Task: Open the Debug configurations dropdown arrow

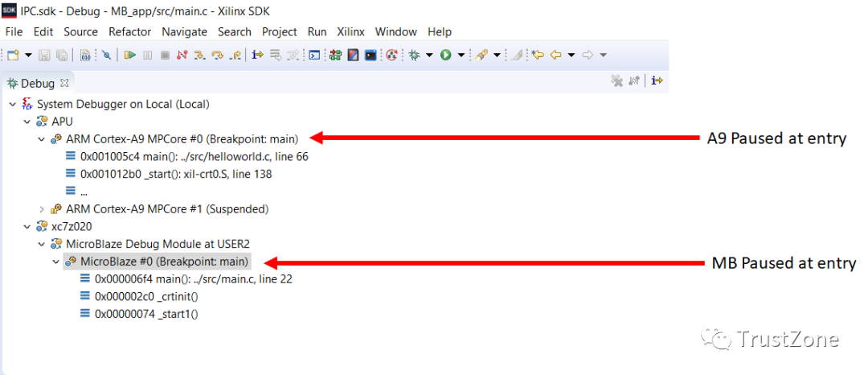Action: pyautogui.click(x=429, y=55)
